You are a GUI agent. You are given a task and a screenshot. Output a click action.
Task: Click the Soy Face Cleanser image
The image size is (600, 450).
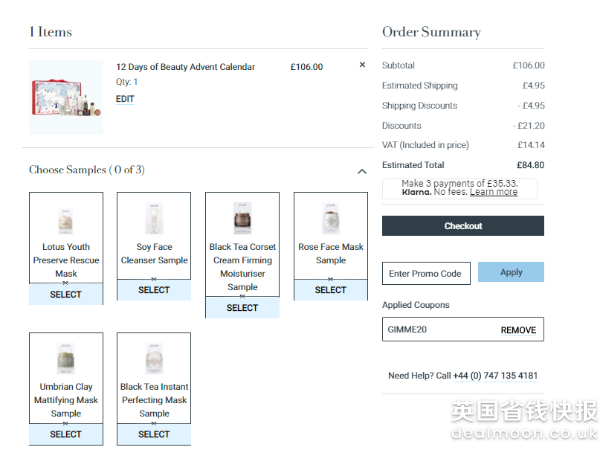154,218
